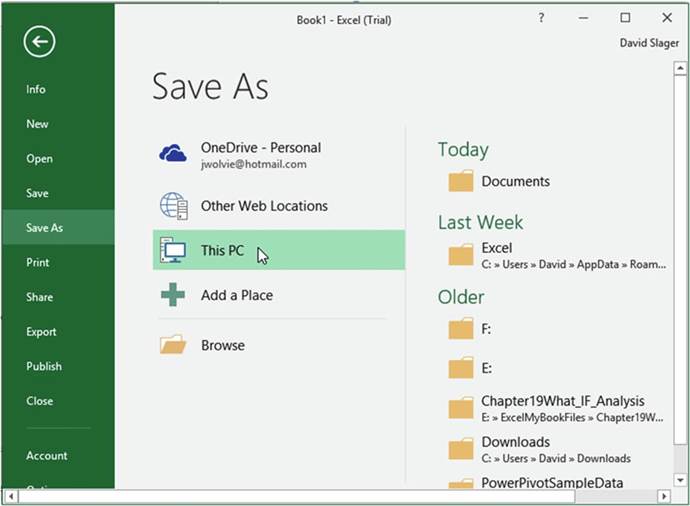Select the OneDrive cloud icon
Screen dimensions: 690x506
coord(173,153)
